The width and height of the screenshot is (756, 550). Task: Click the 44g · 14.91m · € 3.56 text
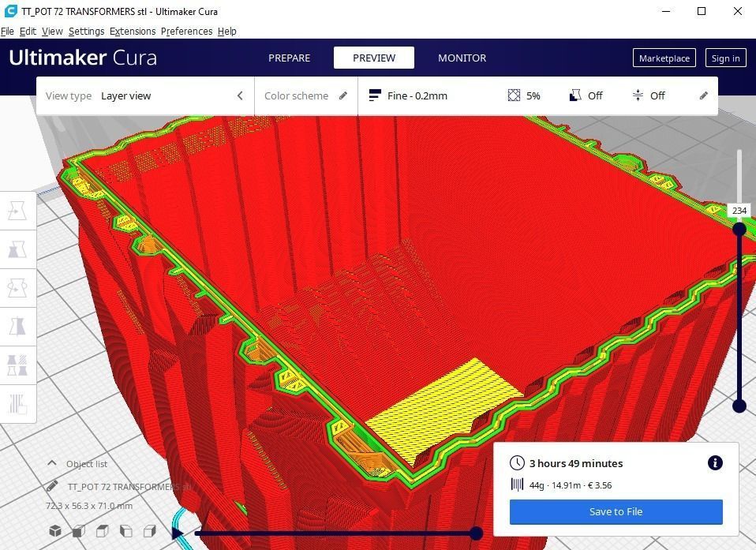coord(571,485)
